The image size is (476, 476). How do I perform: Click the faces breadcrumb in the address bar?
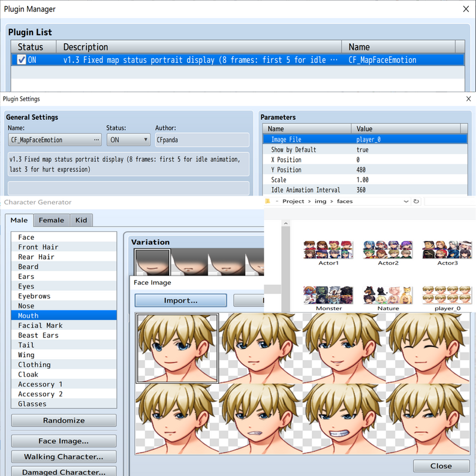pos(345,201)
